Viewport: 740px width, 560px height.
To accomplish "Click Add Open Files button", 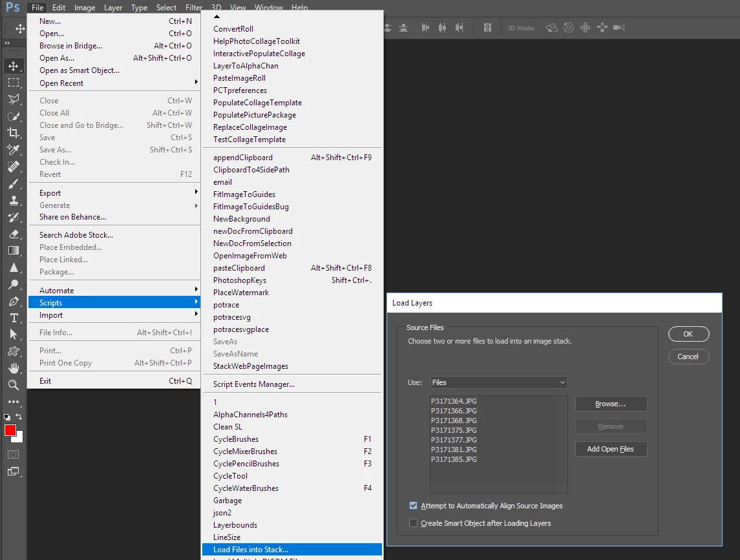I will pos(611,449).
